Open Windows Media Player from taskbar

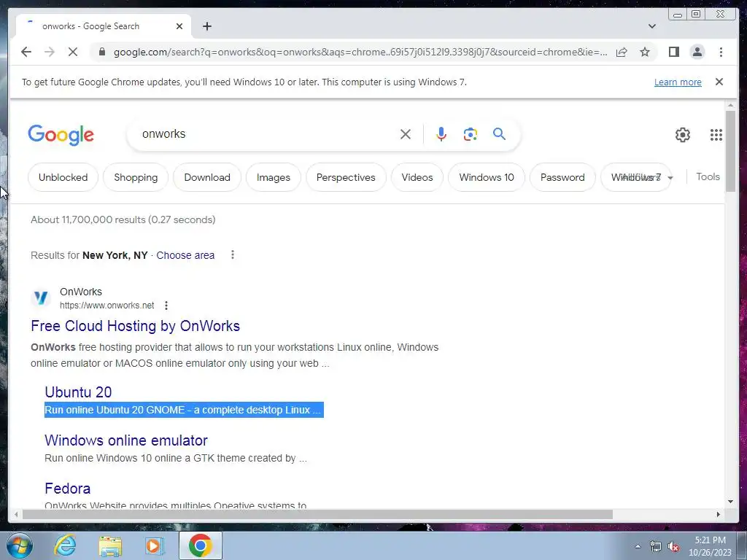pos(153,545)
